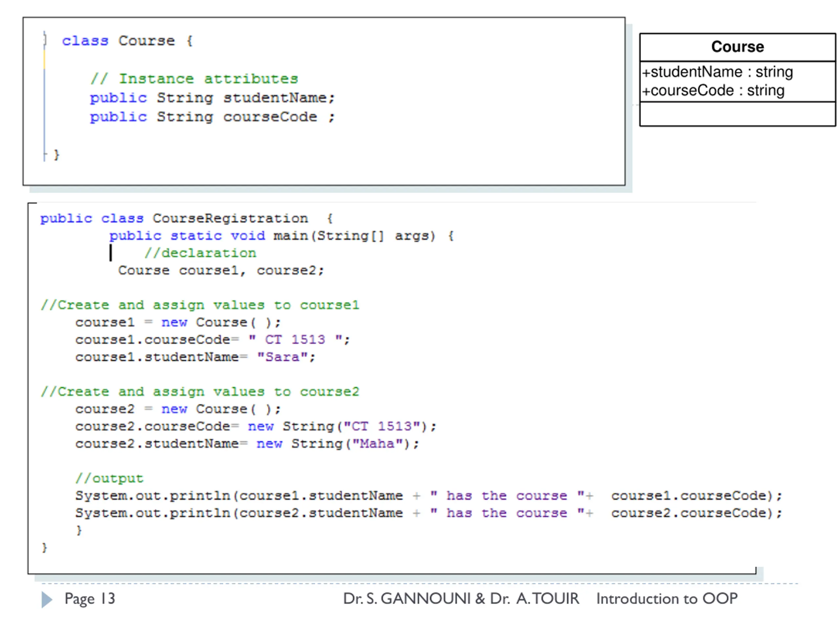The image size is (840, 630).
Task: Click the fold marker beside class Course
Action: [45, 39]
